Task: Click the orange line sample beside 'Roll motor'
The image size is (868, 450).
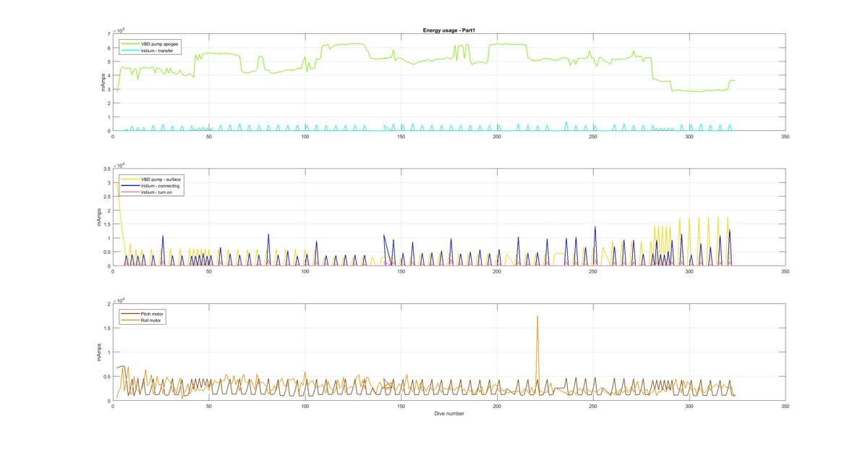Action: click(130, 319)
